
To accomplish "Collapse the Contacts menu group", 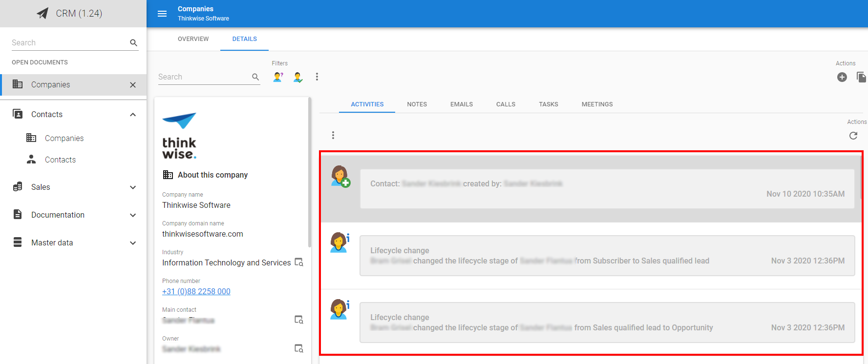I will tap(133, 115).
